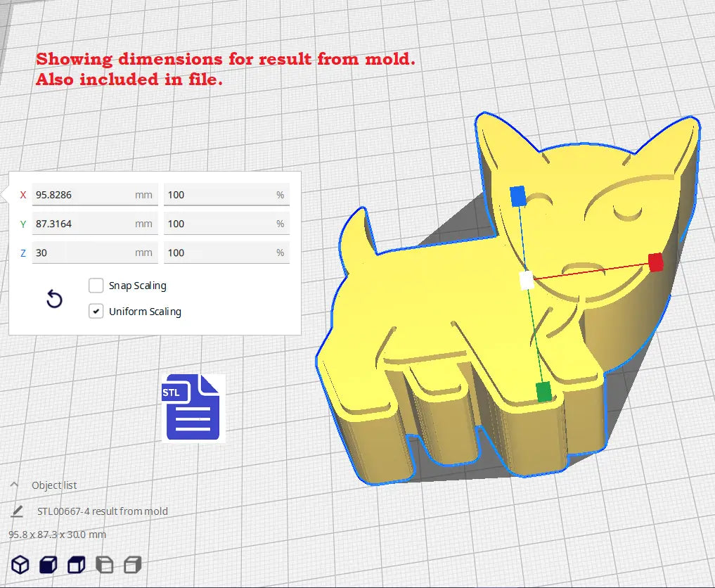This screenshot has width=715, height=588.
Task: Click the green Y-axis scale handle
Action: [x=543, y=392]
